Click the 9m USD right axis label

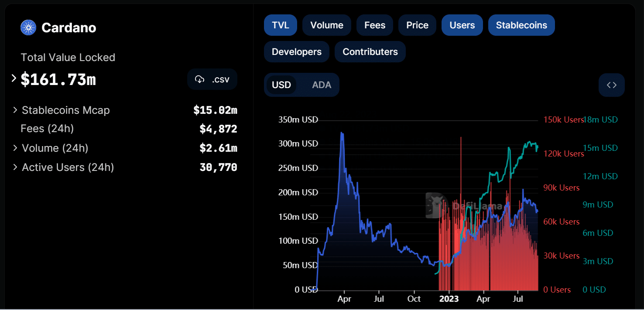(x=598, y=204)
